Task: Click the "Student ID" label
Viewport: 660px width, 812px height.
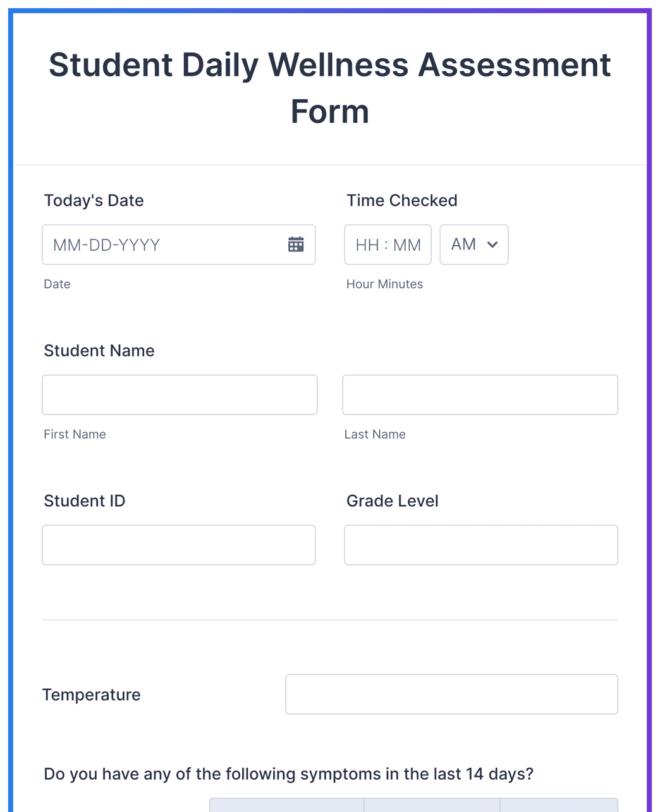Action: (85, 501)
